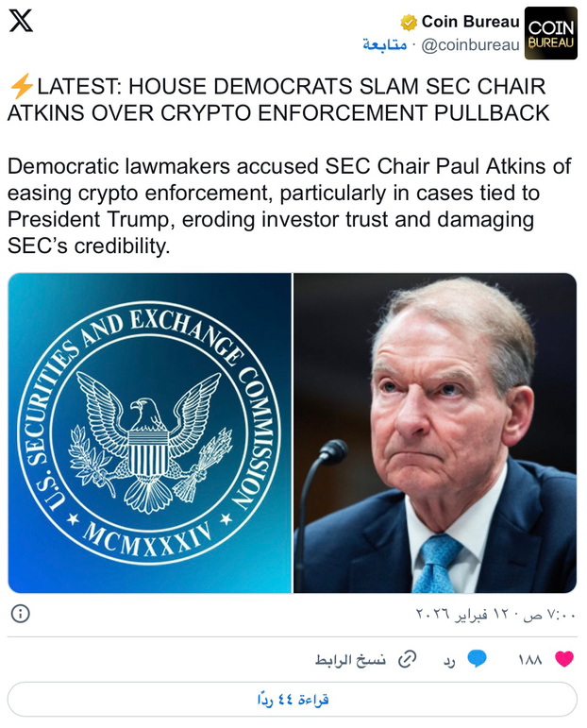This screenshot has height=728, width=587.
Task: Open the @coinbureau handle link
Action: [470, 45]
